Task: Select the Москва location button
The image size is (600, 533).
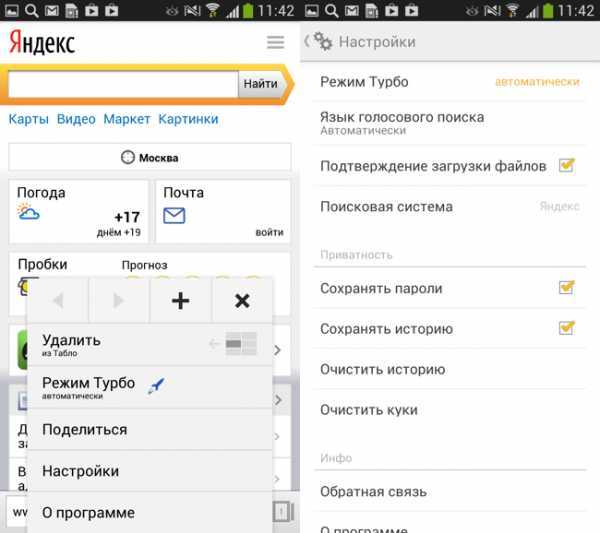Action: tap(150, 157)
